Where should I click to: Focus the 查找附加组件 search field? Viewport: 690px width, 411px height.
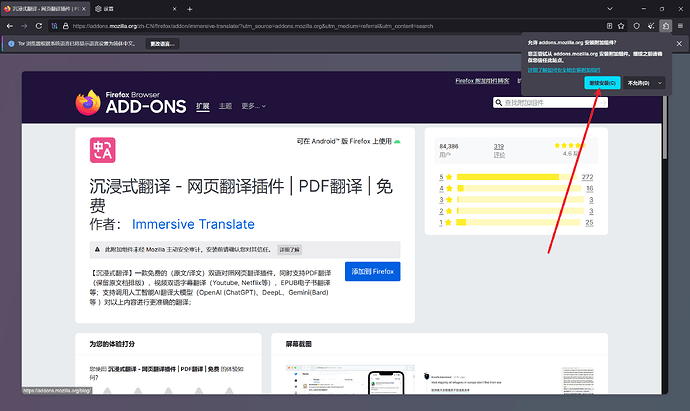coord(550,103)
